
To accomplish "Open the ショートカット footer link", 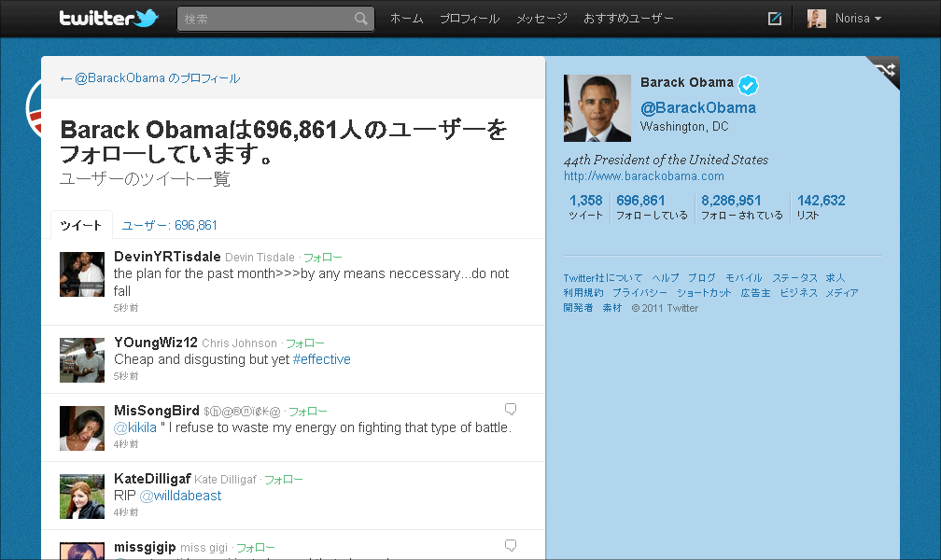I will (704, 293).
